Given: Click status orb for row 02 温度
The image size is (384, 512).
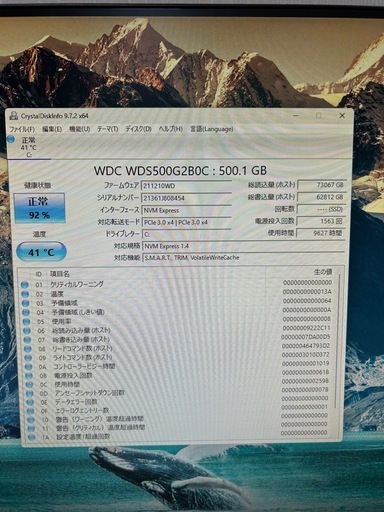Looking at the screenshot, I should coord(25,294).
